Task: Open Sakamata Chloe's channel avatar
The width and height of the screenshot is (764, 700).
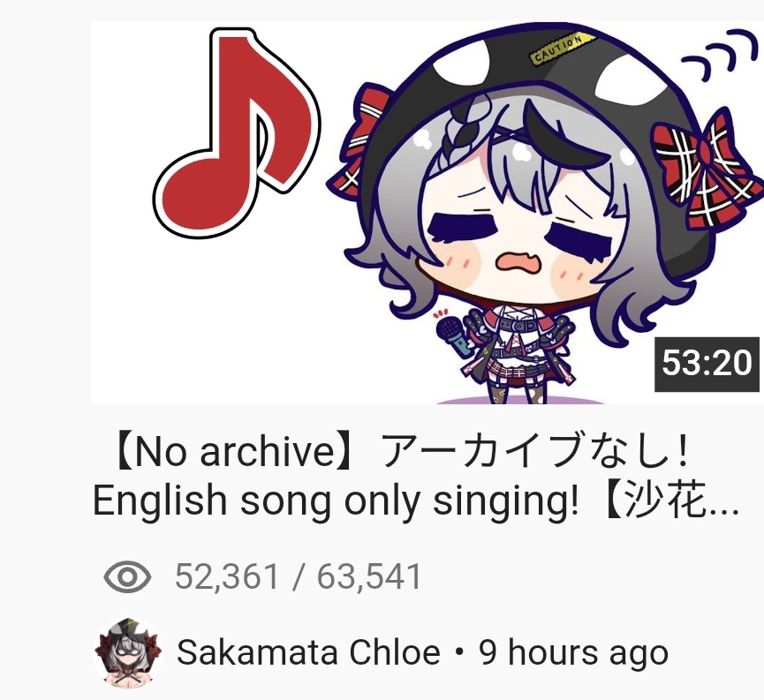Action: coord(128,652)
